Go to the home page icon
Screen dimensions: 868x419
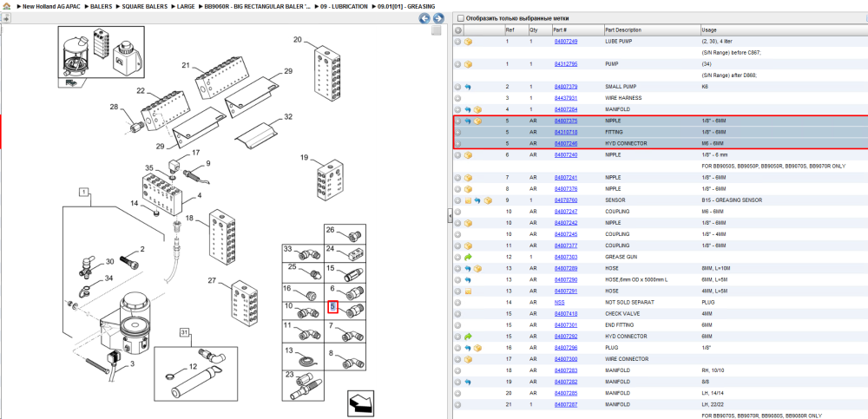(7, 6)
